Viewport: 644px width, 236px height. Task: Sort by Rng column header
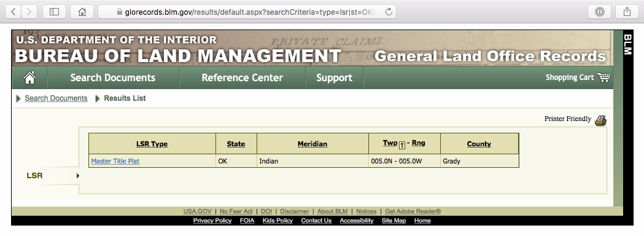click(419, 143)
